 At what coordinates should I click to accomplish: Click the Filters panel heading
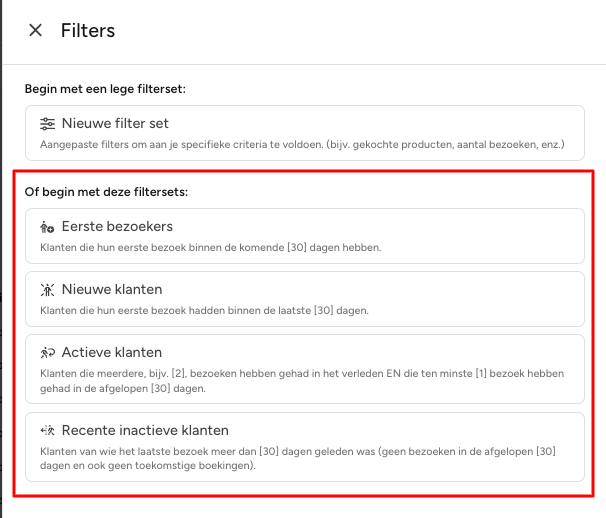(88, 30)
